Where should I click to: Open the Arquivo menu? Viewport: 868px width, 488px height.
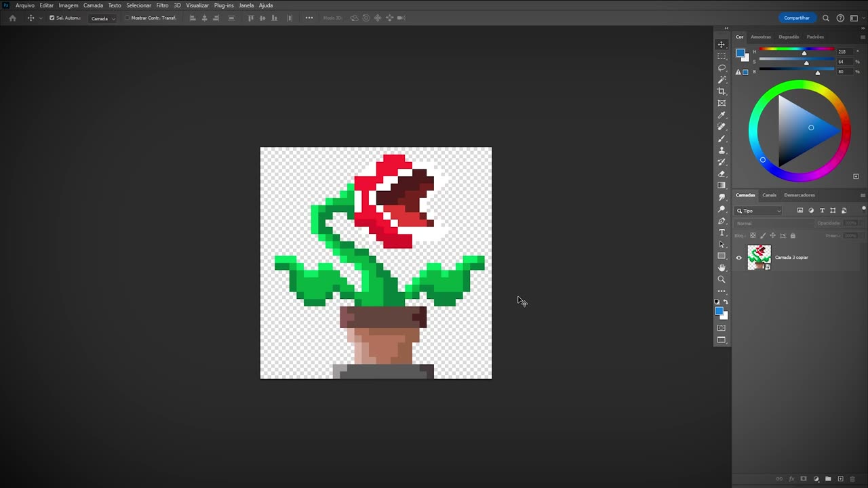pyautogui.click(x=25, y=5)
